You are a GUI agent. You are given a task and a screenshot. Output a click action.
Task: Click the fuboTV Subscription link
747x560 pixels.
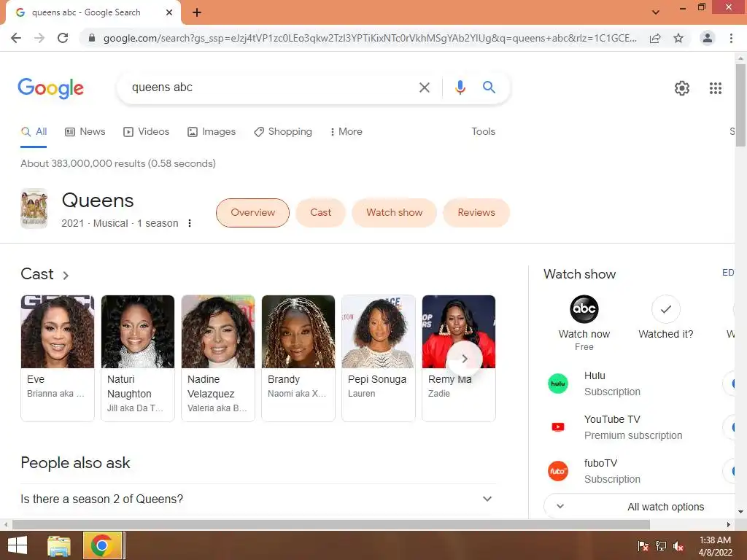[x=612, y=471]
